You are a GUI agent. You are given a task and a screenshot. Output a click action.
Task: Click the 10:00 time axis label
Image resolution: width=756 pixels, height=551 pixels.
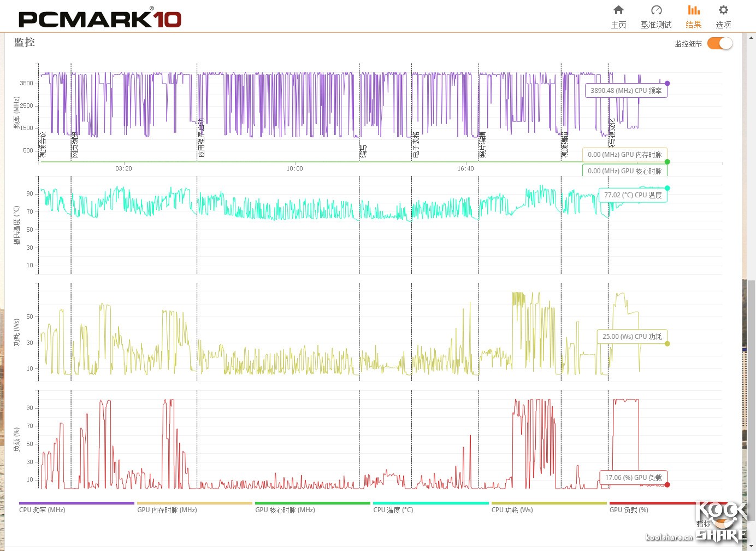point(294,168)
